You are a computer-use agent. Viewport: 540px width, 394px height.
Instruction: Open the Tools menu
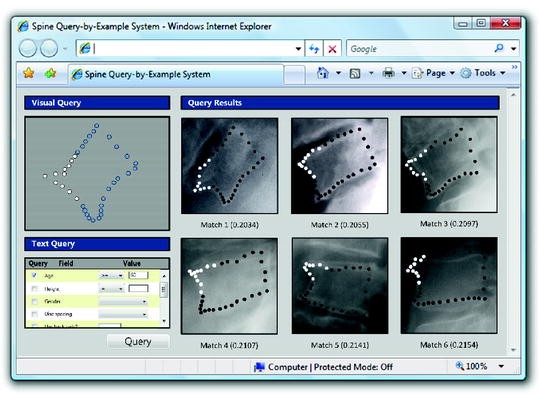[483, 73]
